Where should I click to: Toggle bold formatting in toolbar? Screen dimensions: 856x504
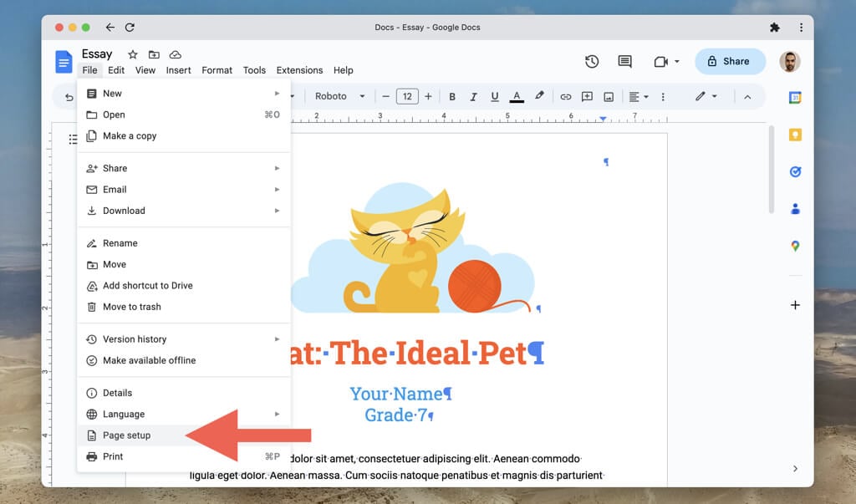452,97
